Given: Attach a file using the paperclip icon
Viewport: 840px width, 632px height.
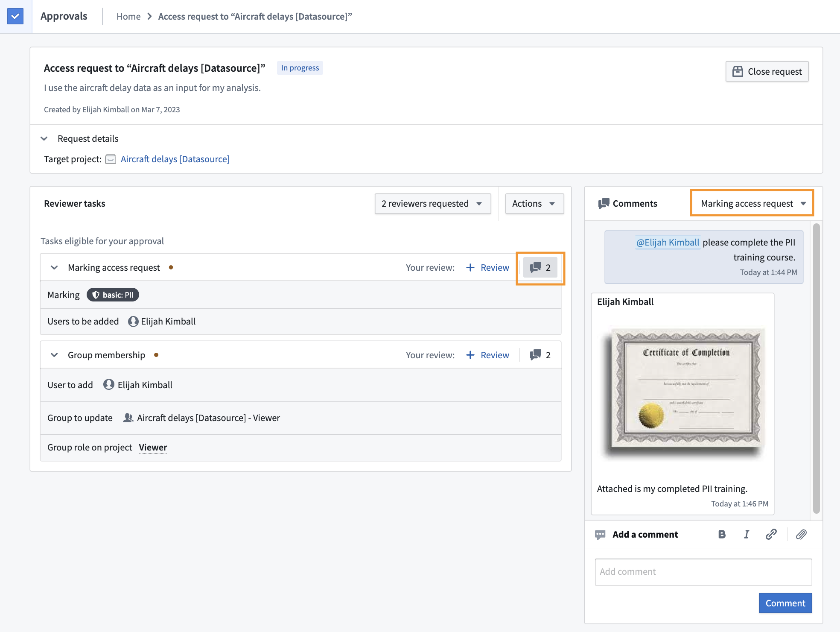Looking at the screenshot, I should click(x=801, y=534).
